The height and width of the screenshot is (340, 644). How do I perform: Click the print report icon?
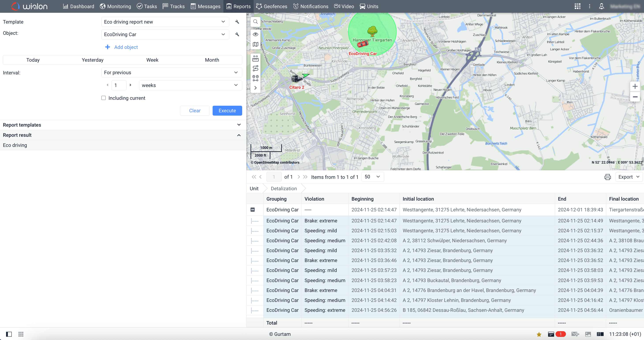click(608, 177)
